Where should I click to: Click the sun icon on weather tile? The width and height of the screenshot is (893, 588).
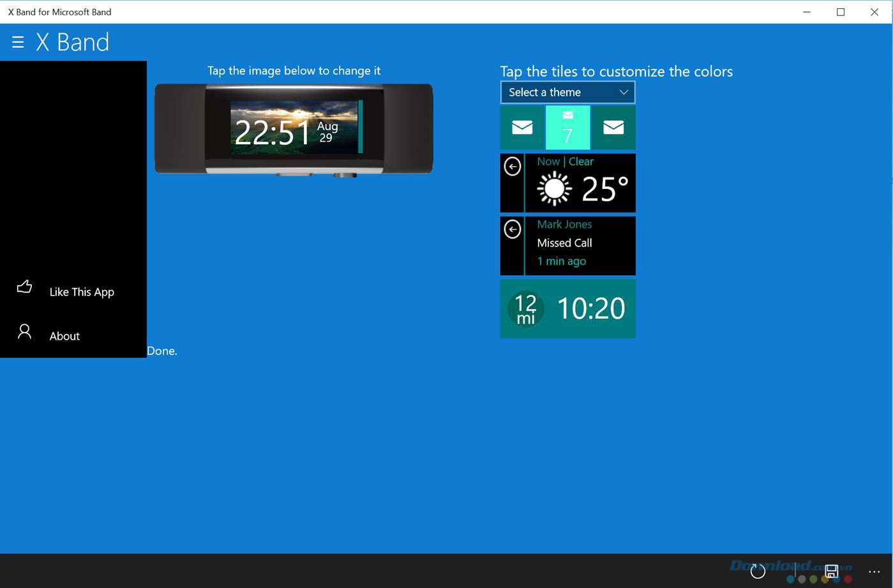point(553,188)
